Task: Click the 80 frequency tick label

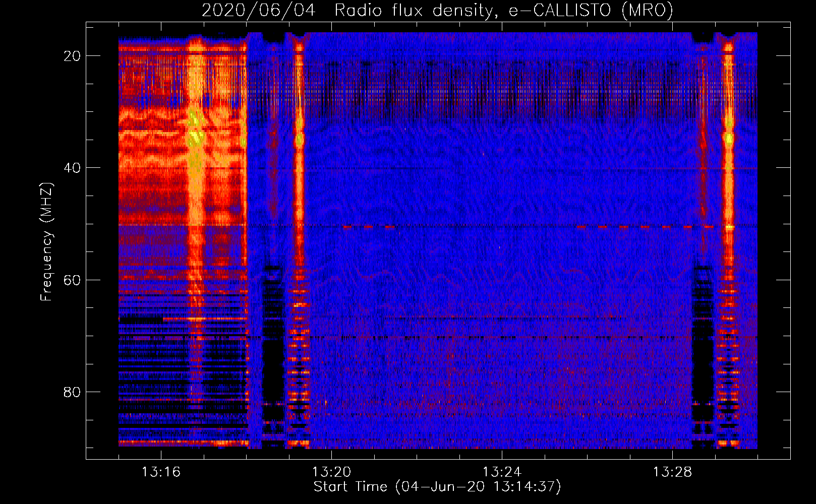Action: pyautogui.click(x=72, y=392)
